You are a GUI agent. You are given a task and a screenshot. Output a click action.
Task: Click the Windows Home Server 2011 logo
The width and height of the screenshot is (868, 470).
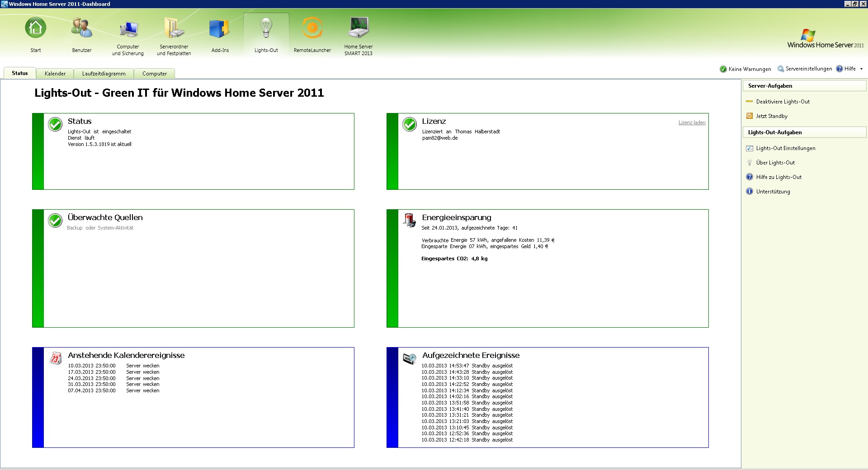tap(826, 39)
